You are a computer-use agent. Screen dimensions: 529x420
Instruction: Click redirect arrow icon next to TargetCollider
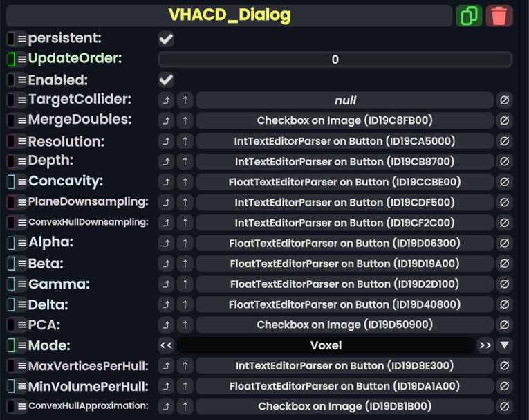pos(166,100)
